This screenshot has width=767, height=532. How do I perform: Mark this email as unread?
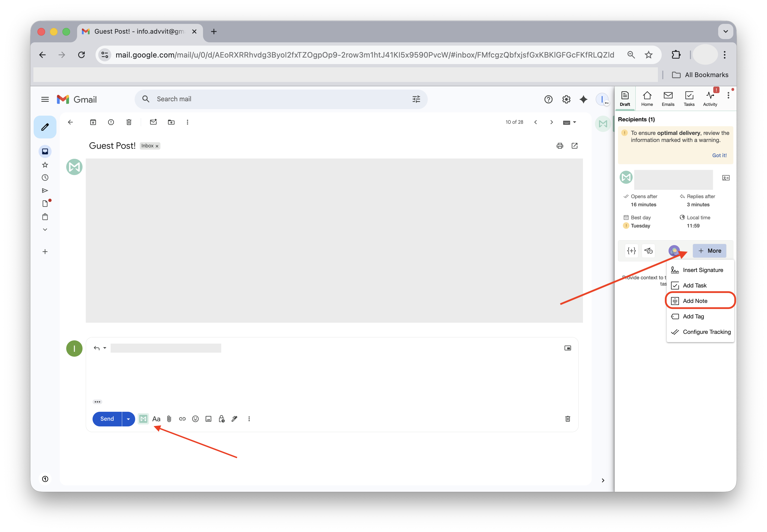(153, 122)
